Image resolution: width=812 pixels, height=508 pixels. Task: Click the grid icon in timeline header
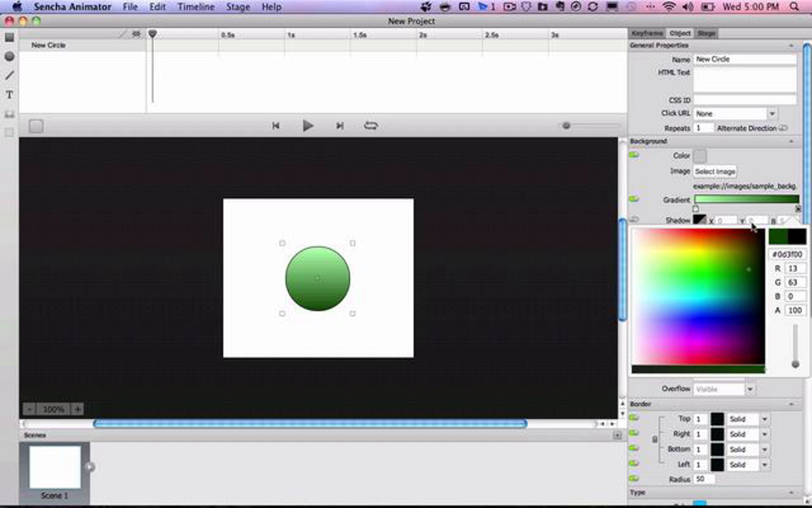[x=136, y=34]
